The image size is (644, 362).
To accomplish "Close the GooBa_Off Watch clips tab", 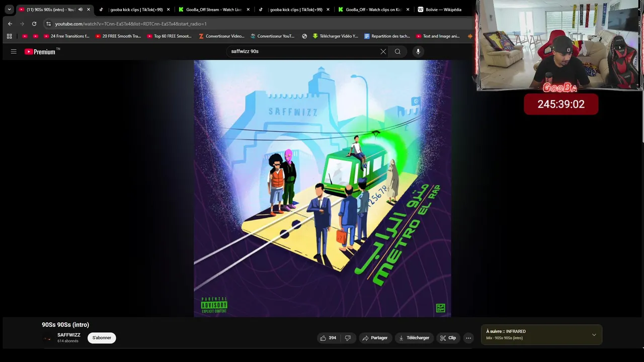I will coord(408,10).
